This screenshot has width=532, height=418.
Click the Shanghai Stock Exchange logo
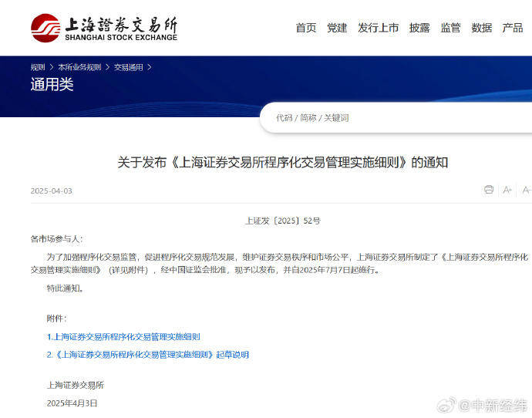tap(104, 28)
